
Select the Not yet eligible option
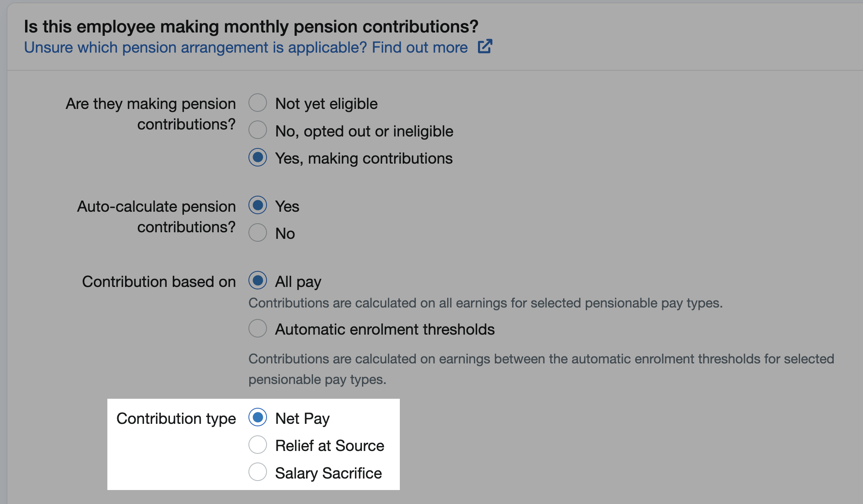point(258,103)
